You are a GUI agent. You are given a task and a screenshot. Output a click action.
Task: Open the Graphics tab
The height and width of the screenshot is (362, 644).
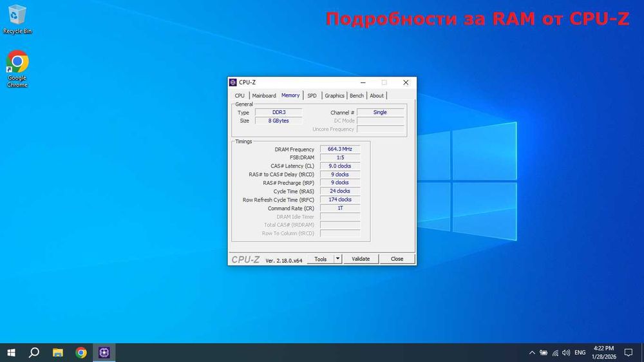[334, 96]
